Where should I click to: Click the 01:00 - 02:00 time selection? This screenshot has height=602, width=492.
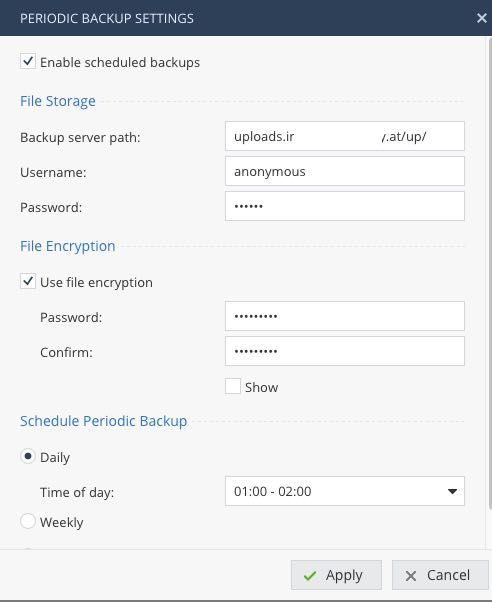[x=273, y=491]
